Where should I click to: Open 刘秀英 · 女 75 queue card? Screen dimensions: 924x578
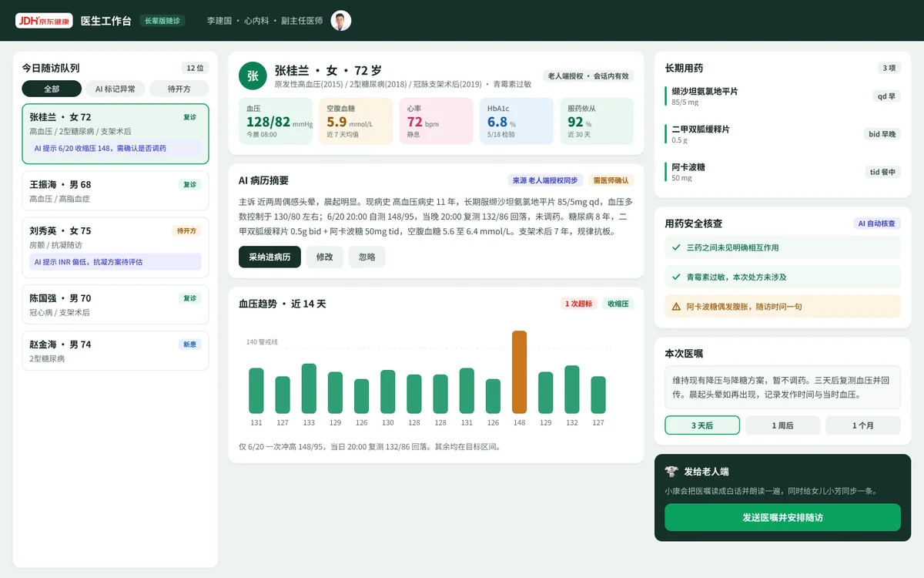click(115, 247)
